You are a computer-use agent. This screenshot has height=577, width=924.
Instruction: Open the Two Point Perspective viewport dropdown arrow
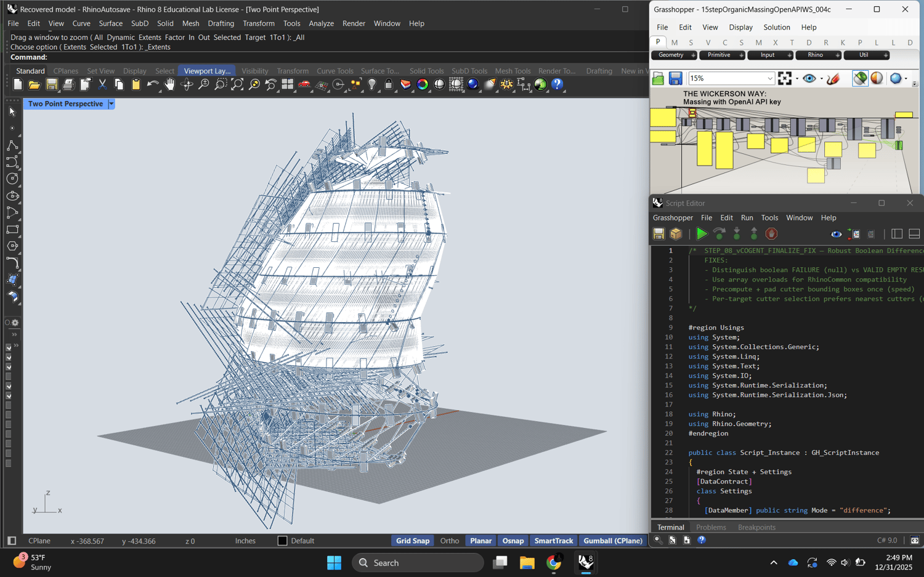point(111,104)
